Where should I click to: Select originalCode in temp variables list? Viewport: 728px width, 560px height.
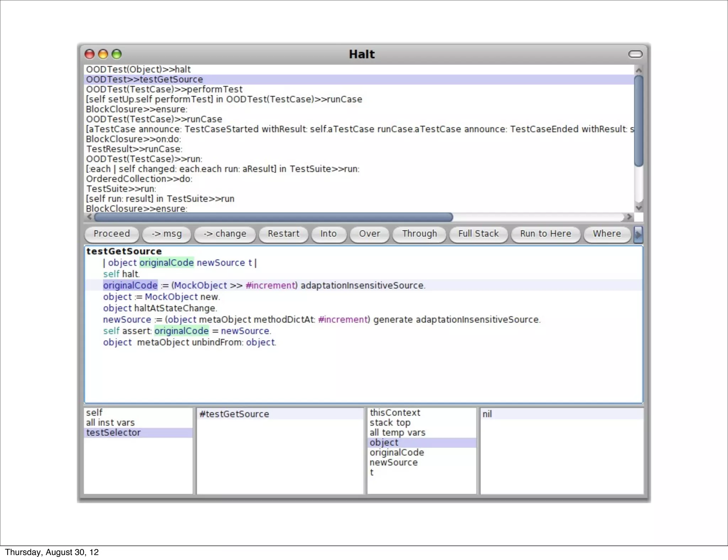point(397,452)
